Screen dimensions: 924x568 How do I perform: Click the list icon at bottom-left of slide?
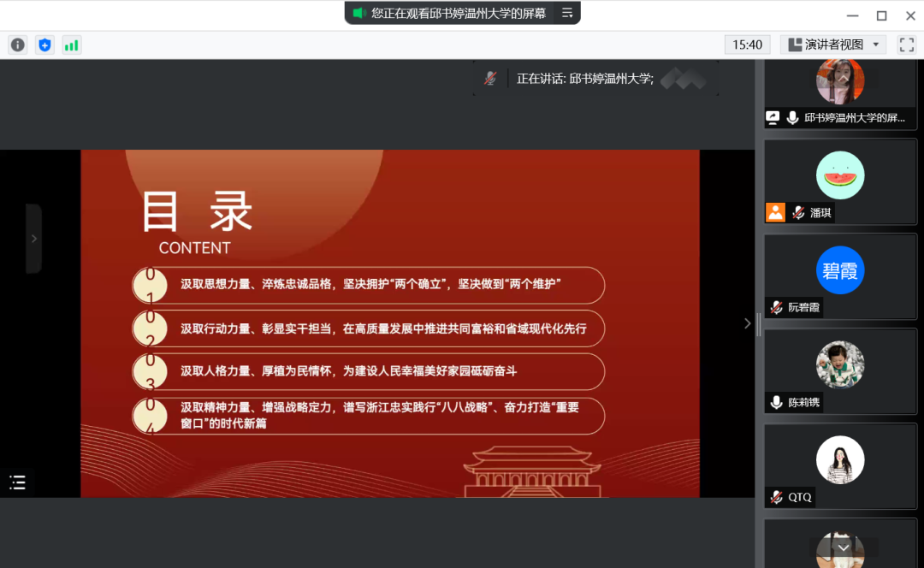[x=18, y=482]
